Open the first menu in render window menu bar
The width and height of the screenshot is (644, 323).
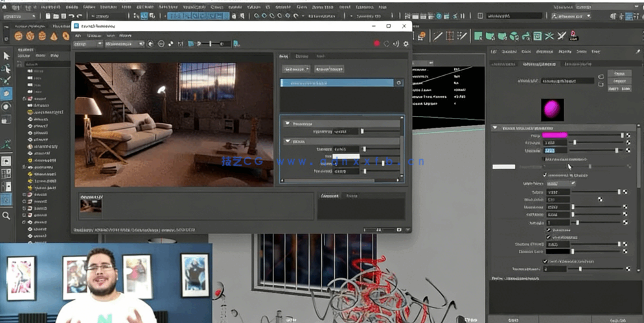coord(78,36)
